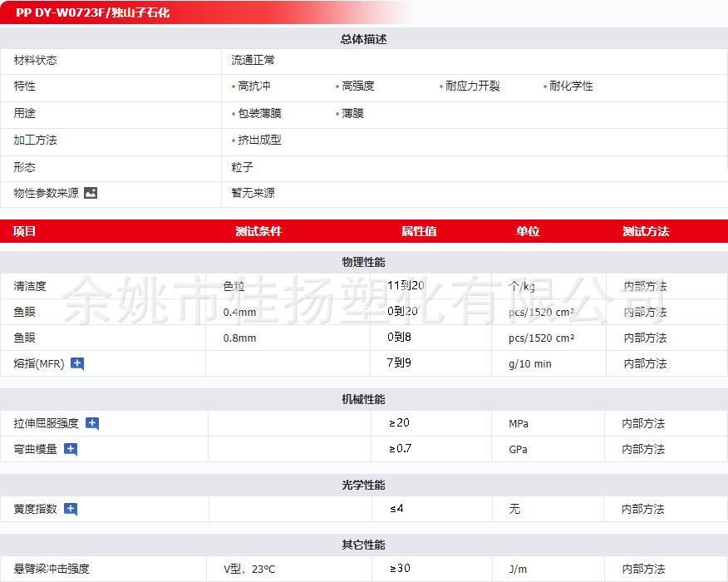The height and width of the screenshot is (582, 728).
Task: Open the 耐化学性 feature link
Action: tap(571, 86)
